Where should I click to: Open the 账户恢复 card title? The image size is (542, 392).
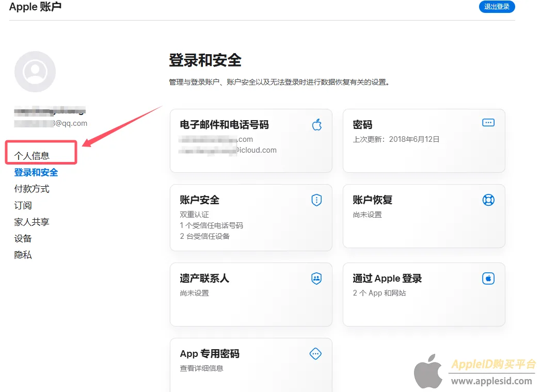click(x=372, y=200)
